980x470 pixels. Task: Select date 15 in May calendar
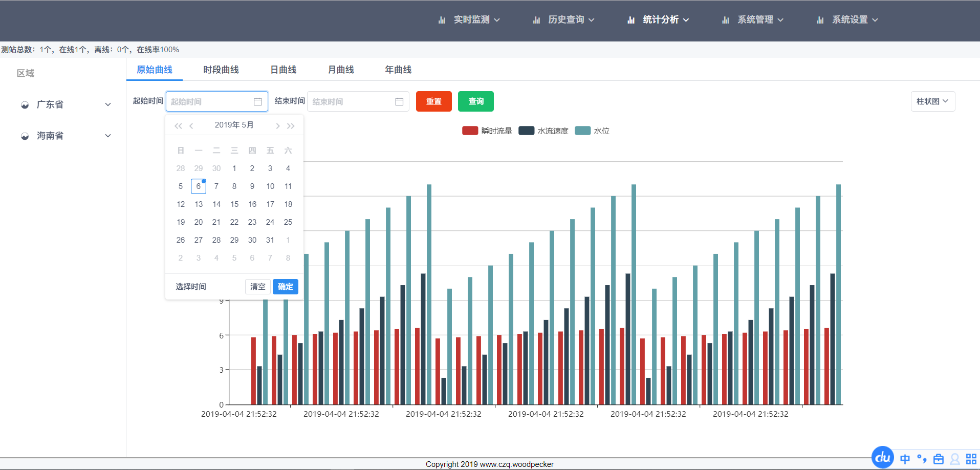click(x=234, y=204)
